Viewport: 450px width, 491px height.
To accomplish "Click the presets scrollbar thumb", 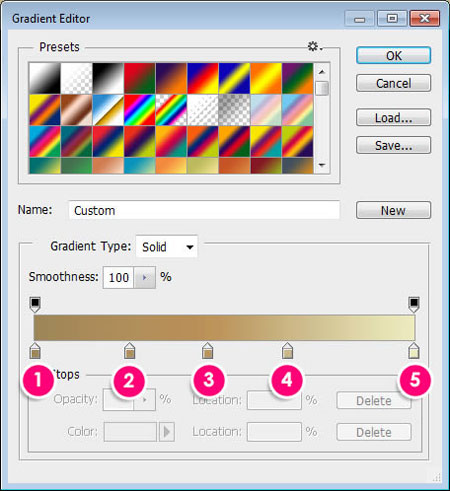I will 322,88.
